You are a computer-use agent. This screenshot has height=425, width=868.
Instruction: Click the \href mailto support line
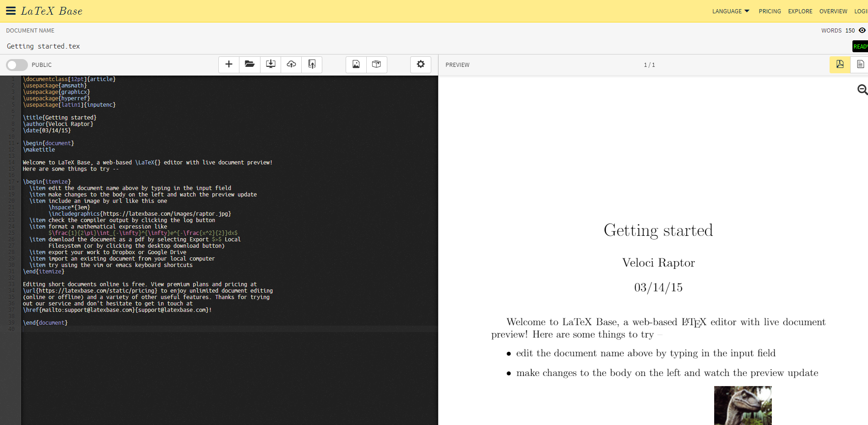point(117,310)
